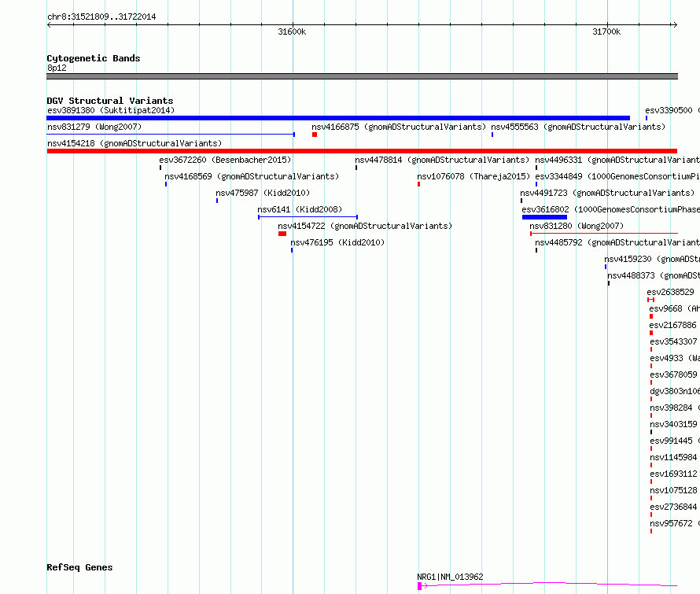Open nsv3403159 variant label

tap(673, 424)
